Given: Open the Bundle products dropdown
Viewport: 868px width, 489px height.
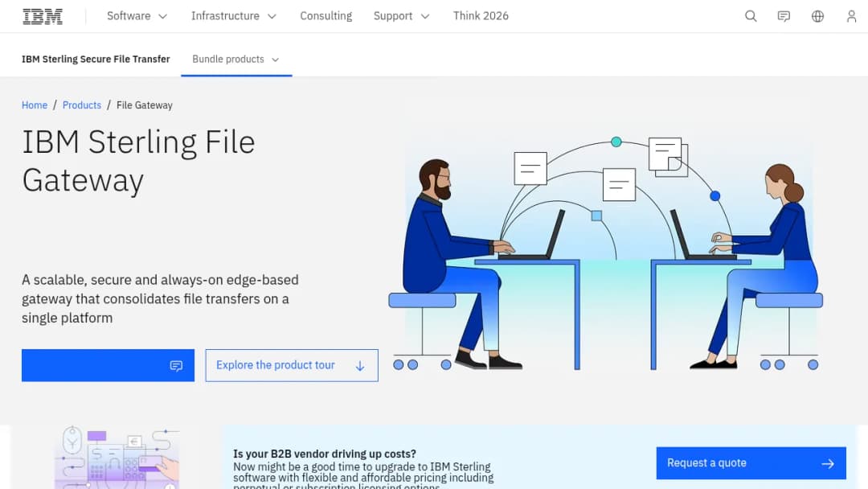Looking at the screenshot, I should tap(235, 60).
